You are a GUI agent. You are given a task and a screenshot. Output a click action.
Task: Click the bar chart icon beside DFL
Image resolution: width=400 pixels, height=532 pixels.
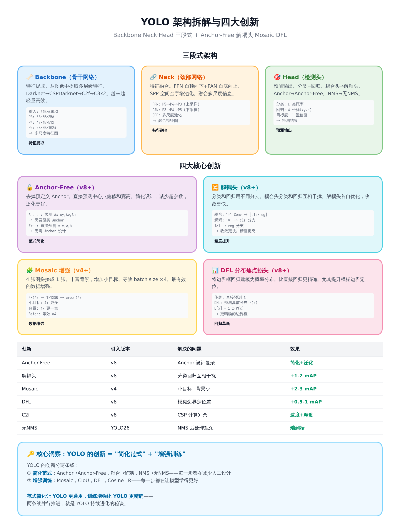[x=215, y=270]
